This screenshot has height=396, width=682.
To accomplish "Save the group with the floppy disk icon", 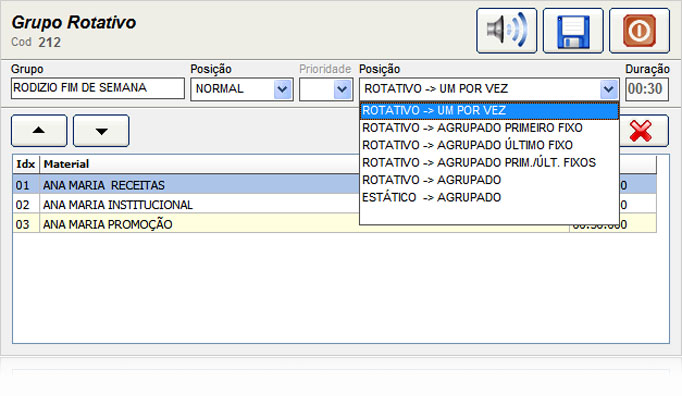I will [573, 30].
